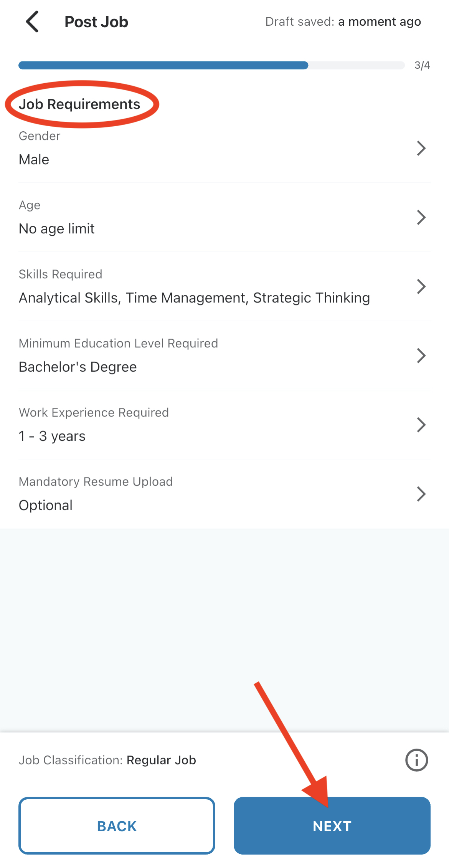This screenshot has height=868, width=449.
Task: Open Minimum Education Level chevron
Action: click(421, 355)
